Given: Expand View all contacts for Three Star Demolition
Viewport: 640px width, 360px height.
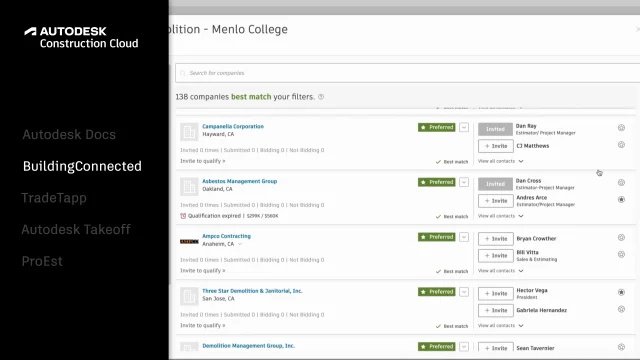Looking at the screenshot, I should (x=500, y=326).
